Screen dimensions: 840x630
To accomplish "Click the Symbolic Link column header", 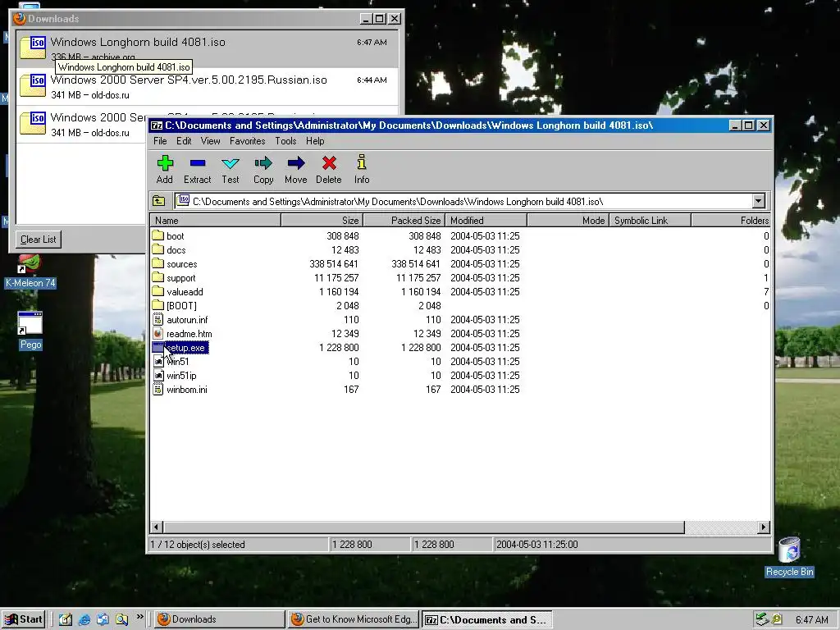I will point(650,220).
